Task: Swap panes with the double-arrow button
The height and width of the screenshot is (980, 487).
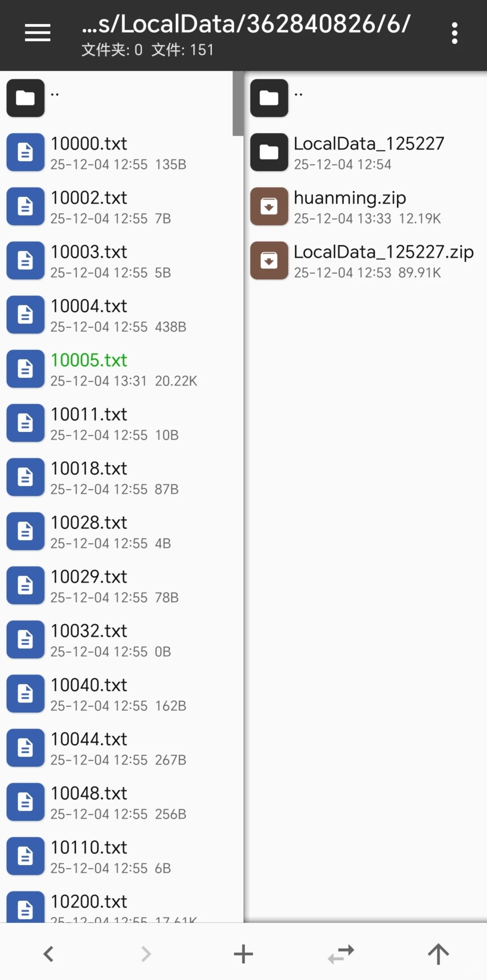Action: point(341,954)
